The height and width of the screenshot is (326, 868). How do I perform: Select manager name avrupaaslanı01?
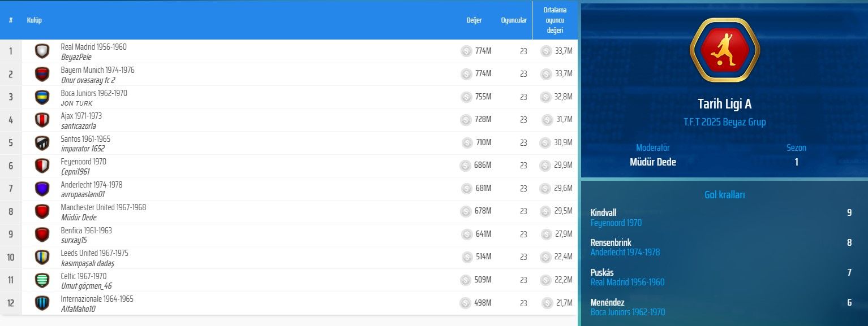[x=83, y=195]
